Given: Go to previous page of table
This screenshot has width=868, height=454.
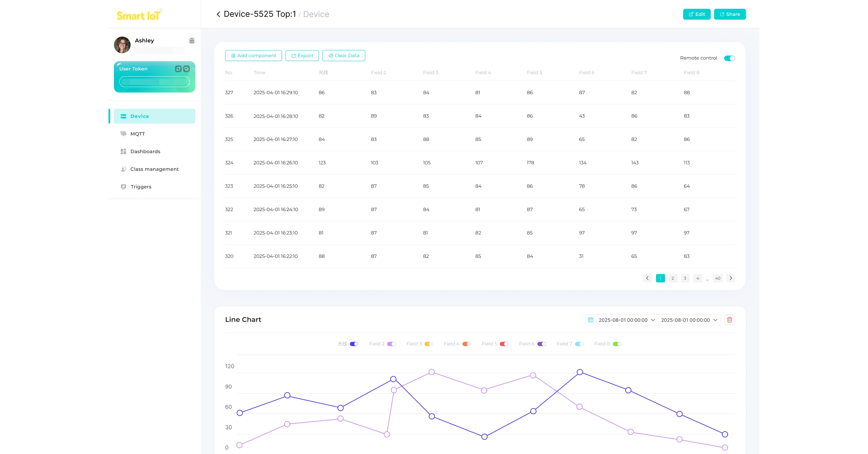Looking at the screenshot, I should (647, 278).
